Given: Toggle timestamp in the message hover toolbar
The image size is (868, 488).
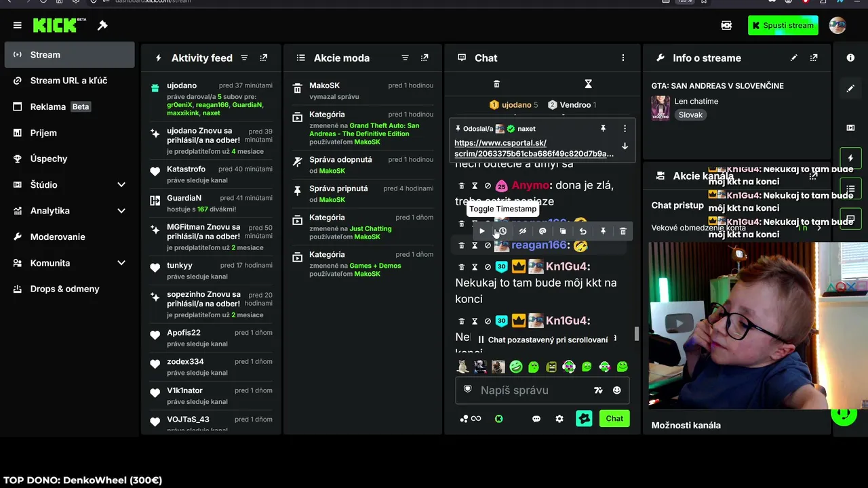Looking at the screenshot, I should click(502, 231).
